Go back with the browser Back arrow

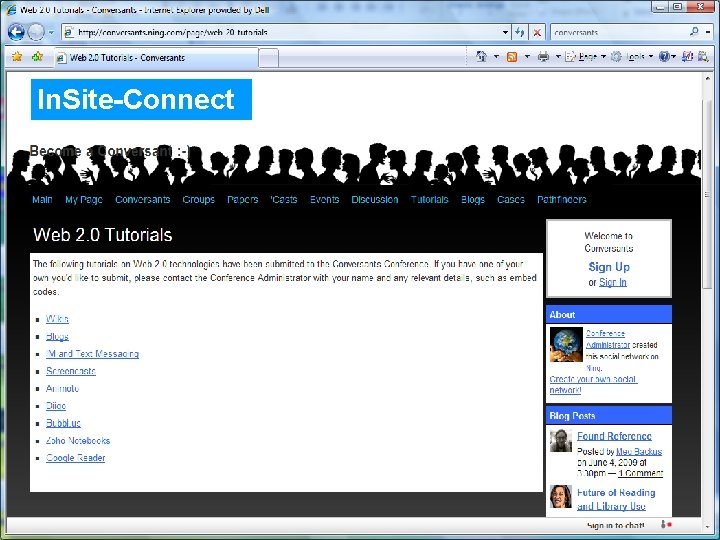[x=16, y=32]
